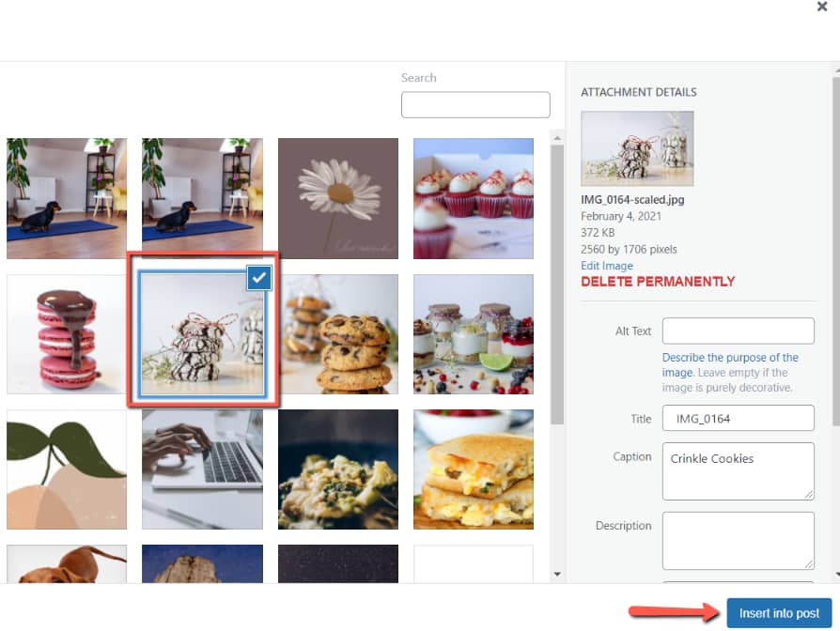
Task: Select the pink macarons with chocolate thumbnail
Action: [x=67, y=334]
